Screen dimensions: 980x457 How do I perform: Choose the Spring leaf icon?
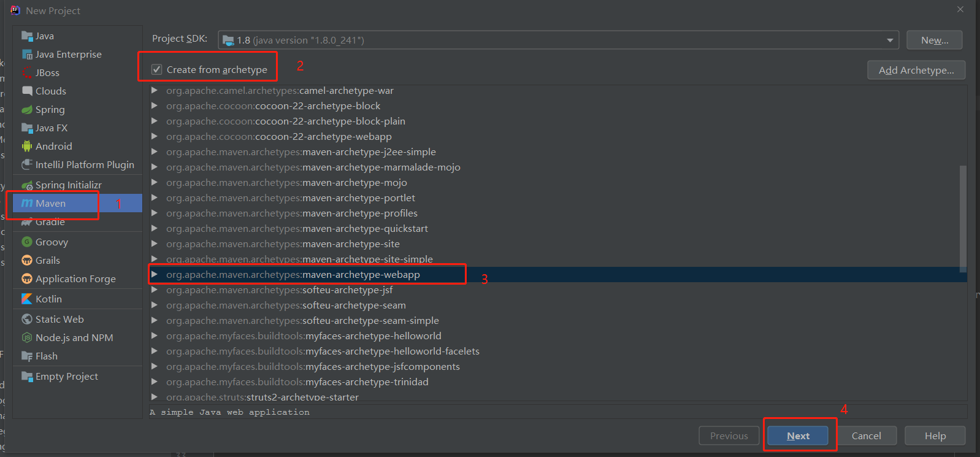(27, 110)
